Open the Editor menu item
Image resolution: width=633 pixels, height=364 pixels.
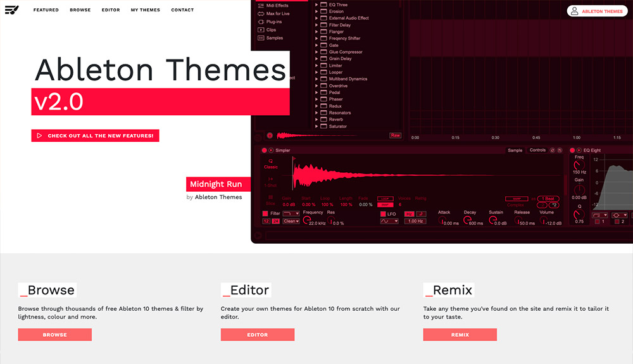tap(111, 9)
